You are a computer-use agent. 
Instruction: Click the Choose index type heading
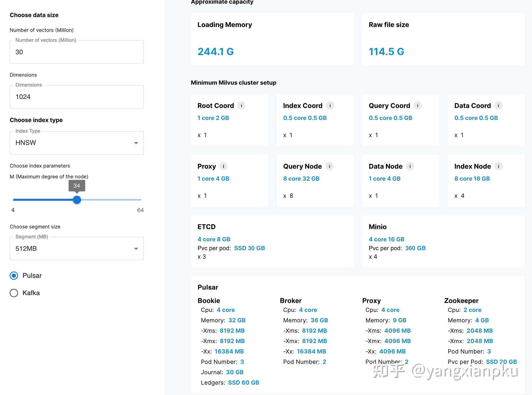coord(36,120)
